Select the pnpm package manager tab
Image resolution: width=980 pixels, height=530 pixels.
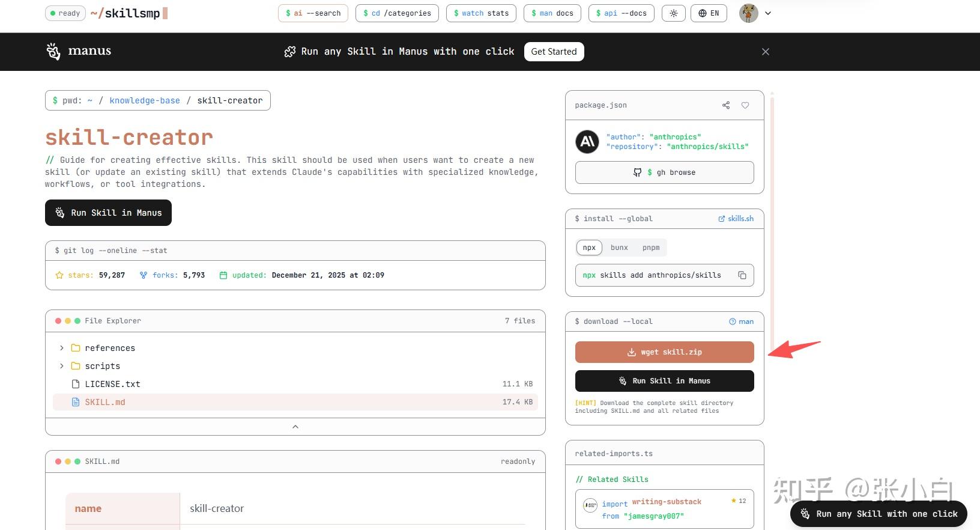tap(651, 248)
